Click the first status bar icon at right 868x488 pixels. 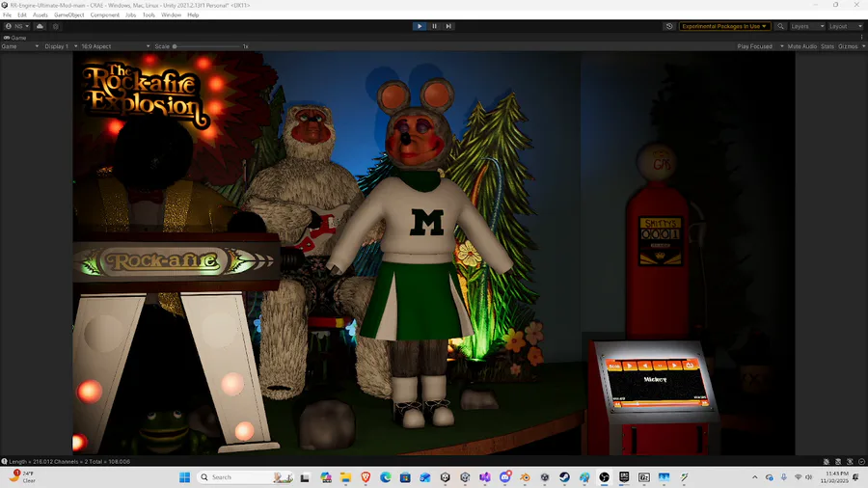tap(826, 461)
